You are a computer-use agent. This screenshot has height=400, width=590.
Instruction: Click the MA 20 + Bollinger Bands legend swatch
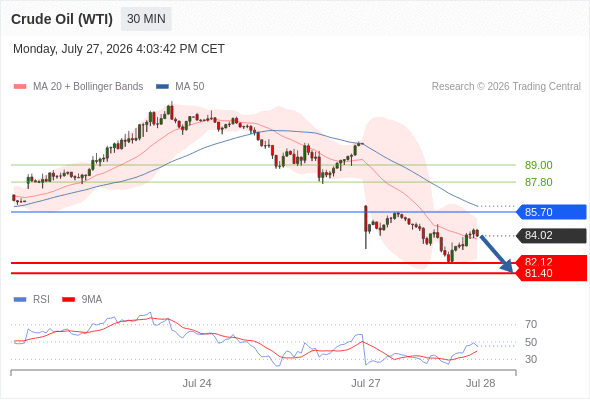point(20,87)
